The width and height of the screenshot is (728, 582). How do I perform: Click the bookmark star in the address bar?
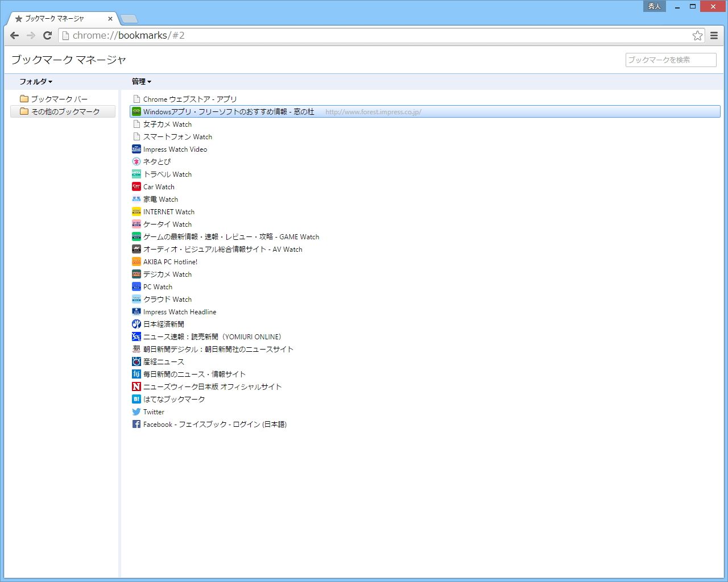pos(697,35)
